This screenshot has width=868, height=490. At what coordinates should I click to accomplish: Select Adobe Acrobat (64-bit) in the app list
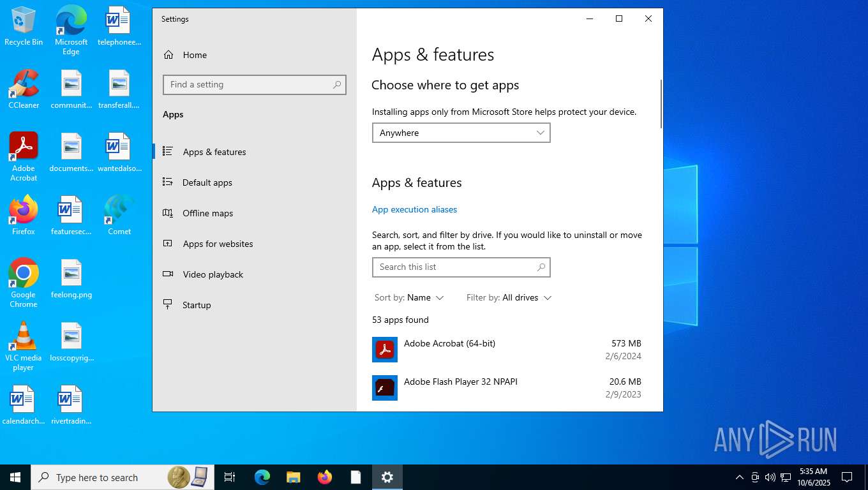[507, 350]
